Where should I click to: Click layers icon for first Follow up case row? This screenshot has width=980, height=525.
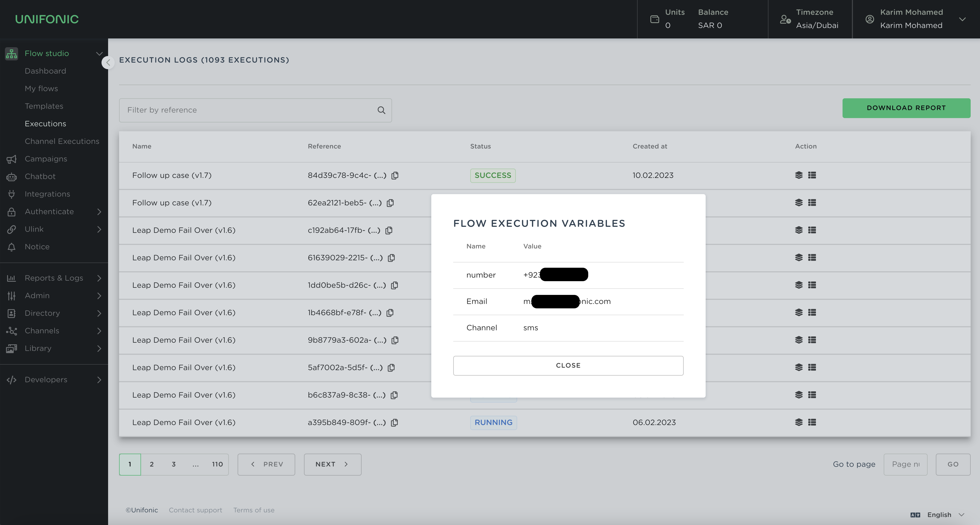point(799,175)
